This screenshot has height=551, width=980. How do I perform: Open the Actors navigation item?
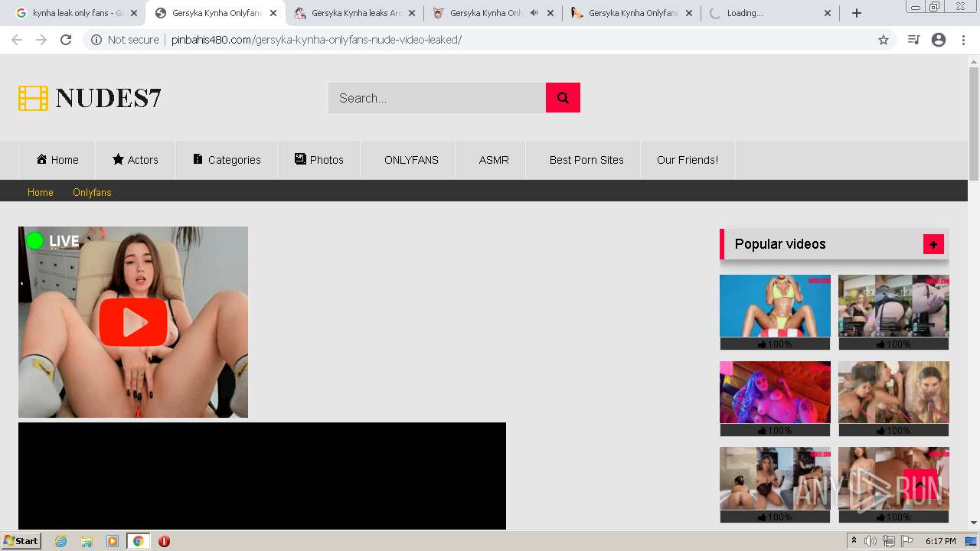[136, 160]
